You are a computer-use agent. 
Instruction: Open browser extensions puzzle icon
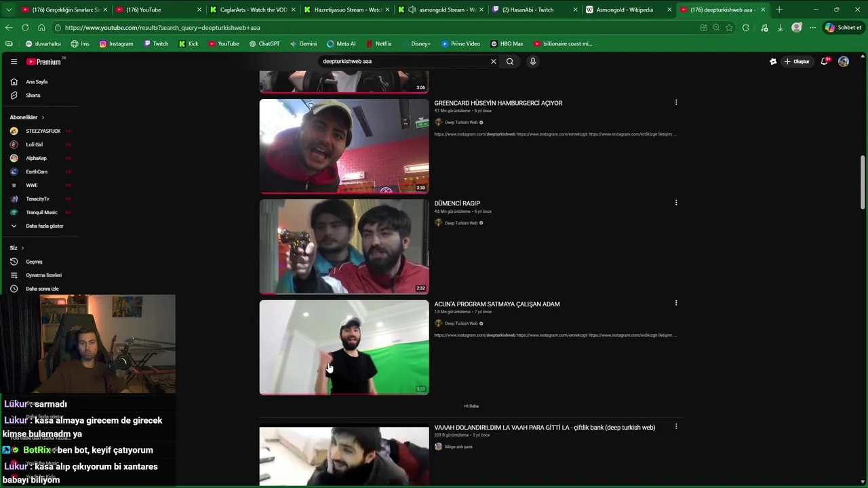point(746,28)
